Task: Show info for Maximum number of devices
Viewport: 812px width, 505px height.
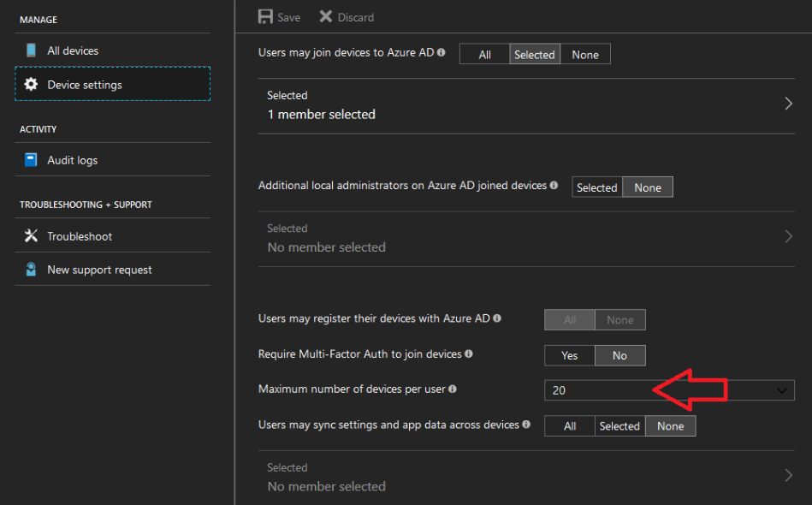Action: (x=453, y=389)
